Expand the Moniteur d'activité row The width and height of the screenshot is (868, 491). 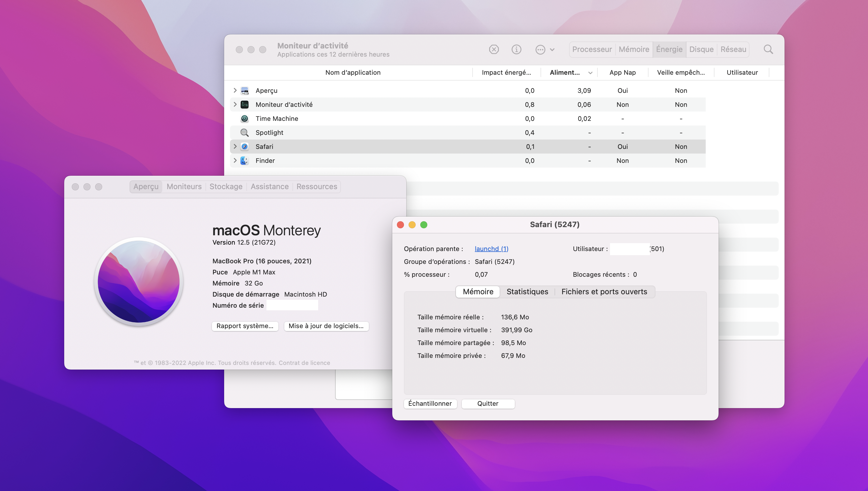235,105
